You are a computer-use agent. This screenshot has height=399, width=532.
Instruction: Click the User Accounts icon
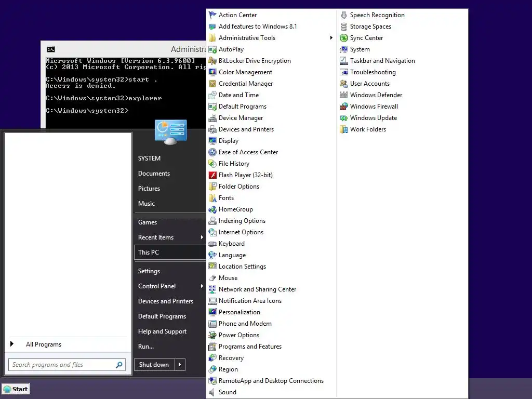344,84
